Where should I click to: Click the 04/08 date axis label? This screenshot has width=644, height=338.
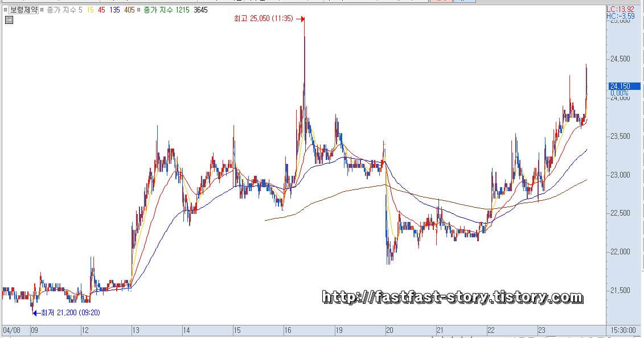point(11,330)
